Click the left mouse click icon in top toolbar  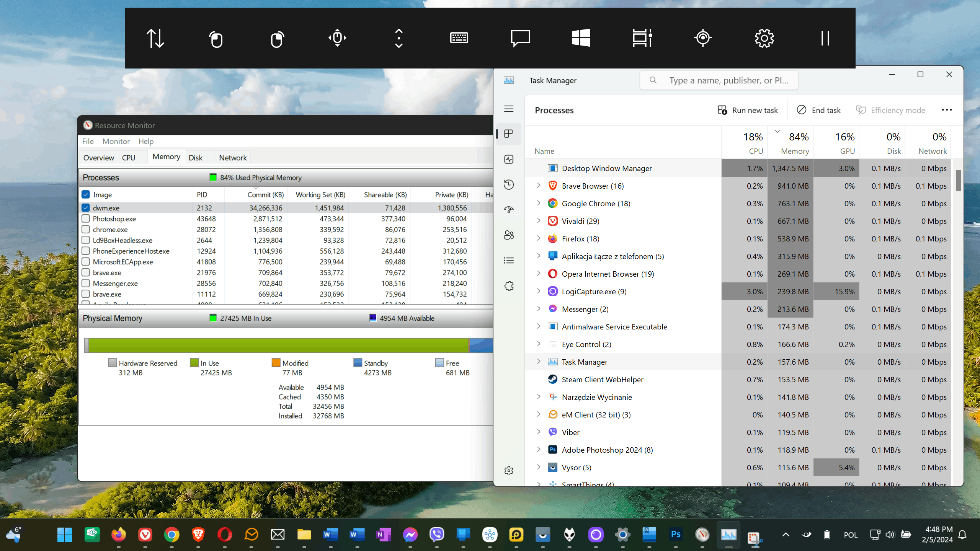click(x=216, y=39)
